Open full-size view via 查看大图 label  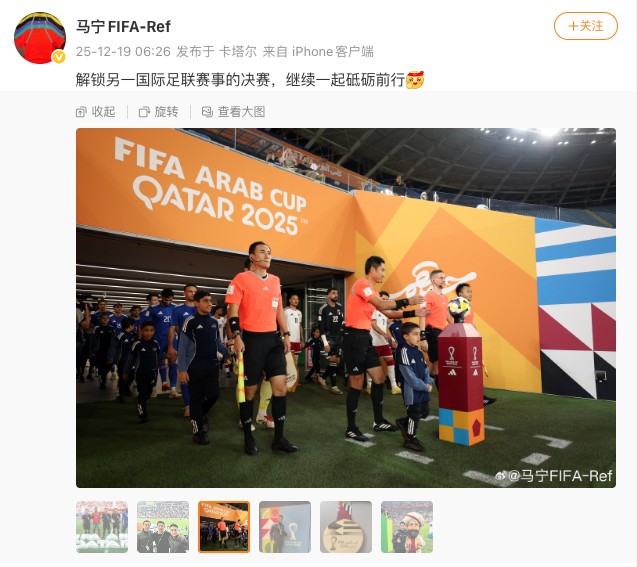pos(241,112)
